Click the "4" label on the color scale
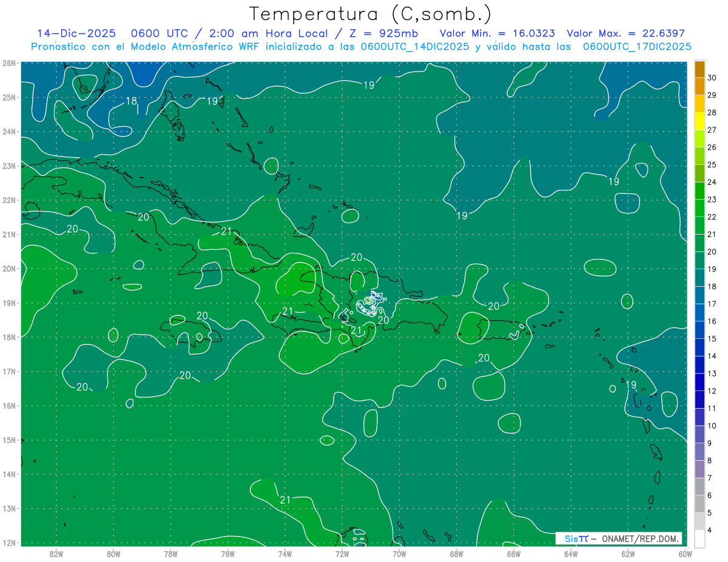Screen dimensions: 728x562 click(710, 530)
